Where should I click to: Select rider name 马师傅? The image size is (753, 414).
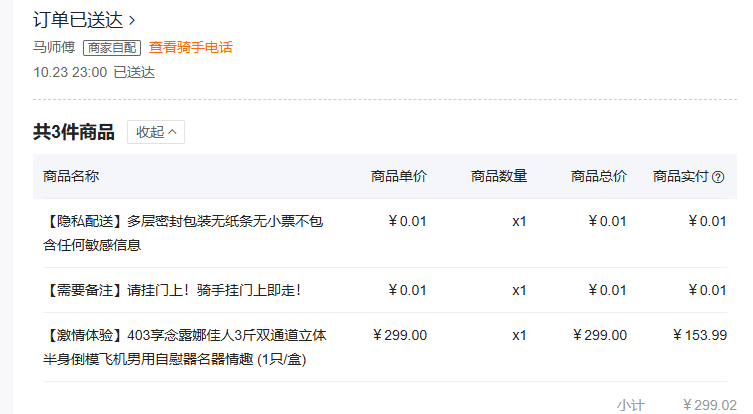(55, 47)
